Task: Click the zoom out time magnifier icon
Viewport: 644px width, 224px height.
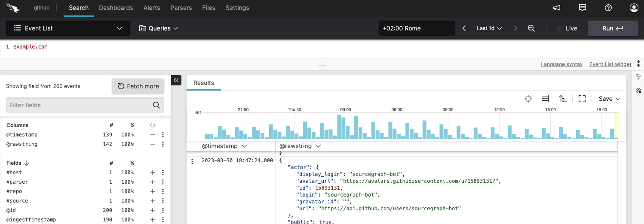Action: click(x=531, y=28)
